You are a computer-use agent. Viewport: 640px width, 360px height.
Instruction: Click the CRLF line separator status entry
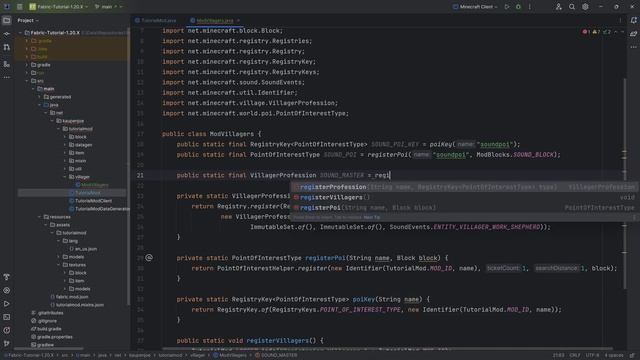click(575, 355)
